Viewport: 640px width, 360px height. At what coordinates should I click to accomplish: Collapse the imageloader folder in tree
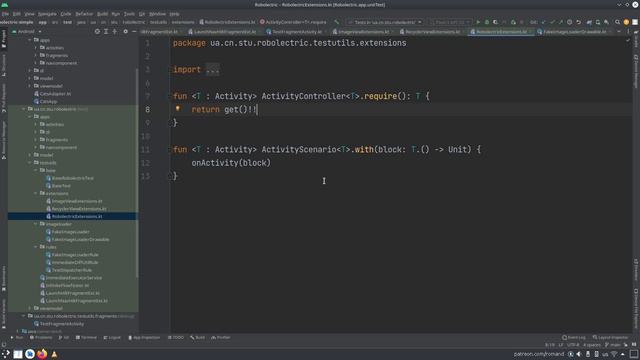tap(36, 224)
